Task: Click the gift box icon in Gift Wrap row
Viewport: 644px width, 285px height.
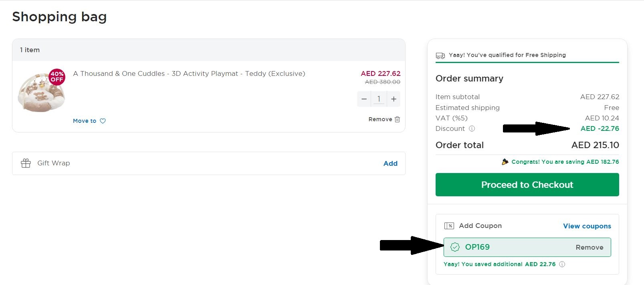Action: (26, 163)
